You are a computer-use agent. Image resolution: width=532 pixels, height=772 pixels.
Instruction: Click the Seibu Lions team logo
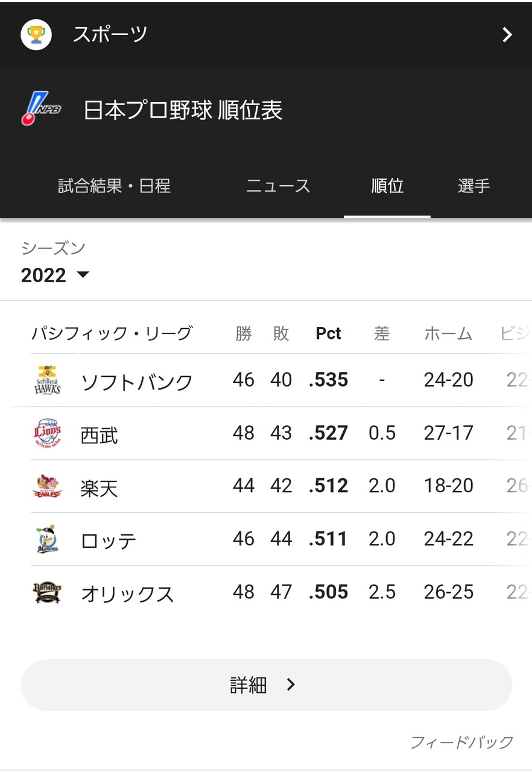[x=47, y=433]
